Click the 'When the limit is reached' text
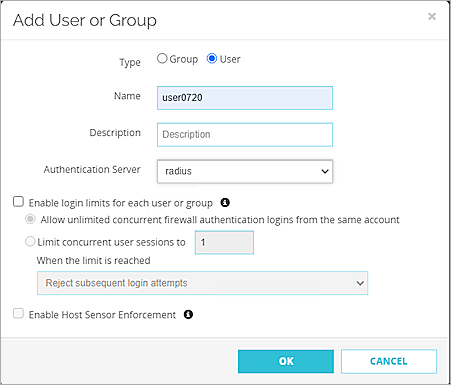This screenshot has height=385, width=451. tap(94, 260)
